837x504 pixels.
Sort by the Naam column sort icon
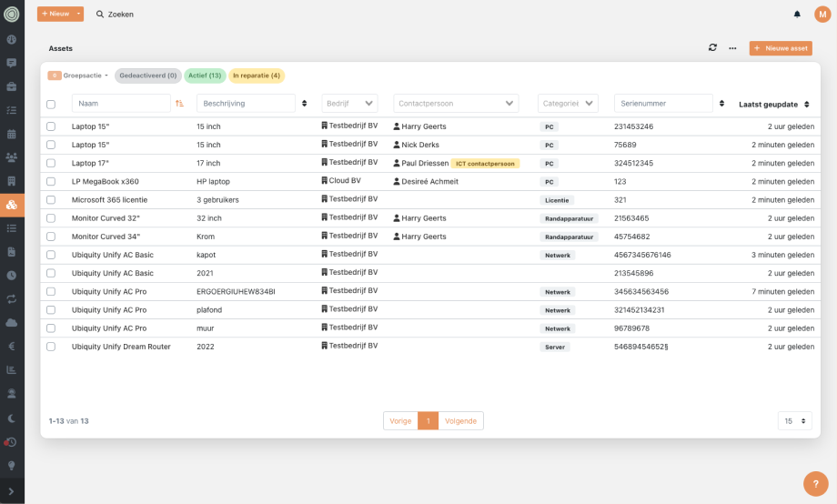click(179, 104)
